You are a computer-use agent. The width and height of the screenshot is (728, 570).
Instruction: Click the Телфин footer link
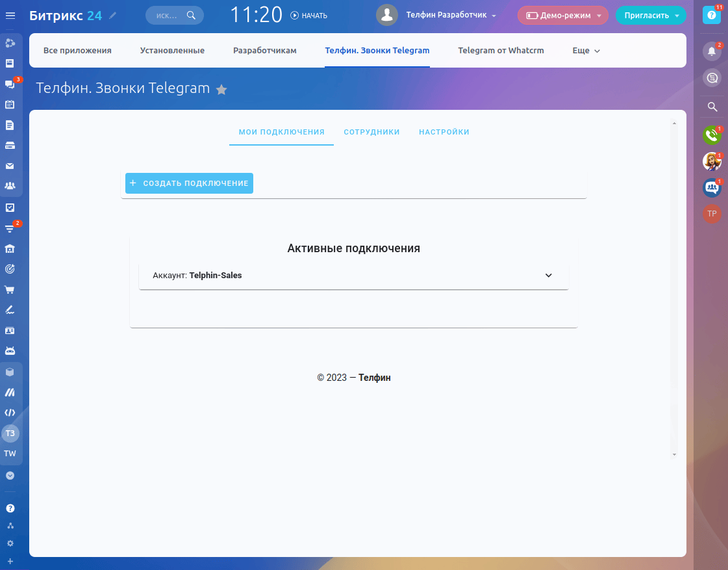(375, 378)
